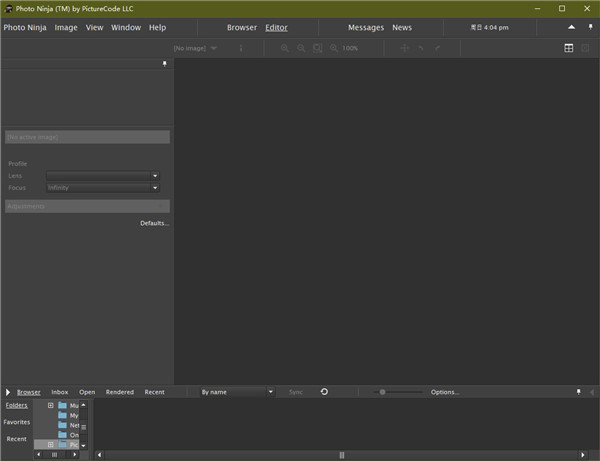This screenshot has height=461, width=600.
Task: Click the fit-to-window zoom icon
Action: [x=318, y=48]
